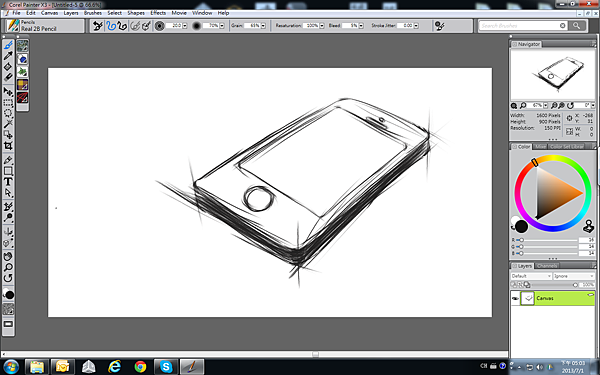Image resolution: width=600 pixels, height=375 pixels.
Task: Toggle Layers panel visibility checkbox on tab
Action: [514, 266]
